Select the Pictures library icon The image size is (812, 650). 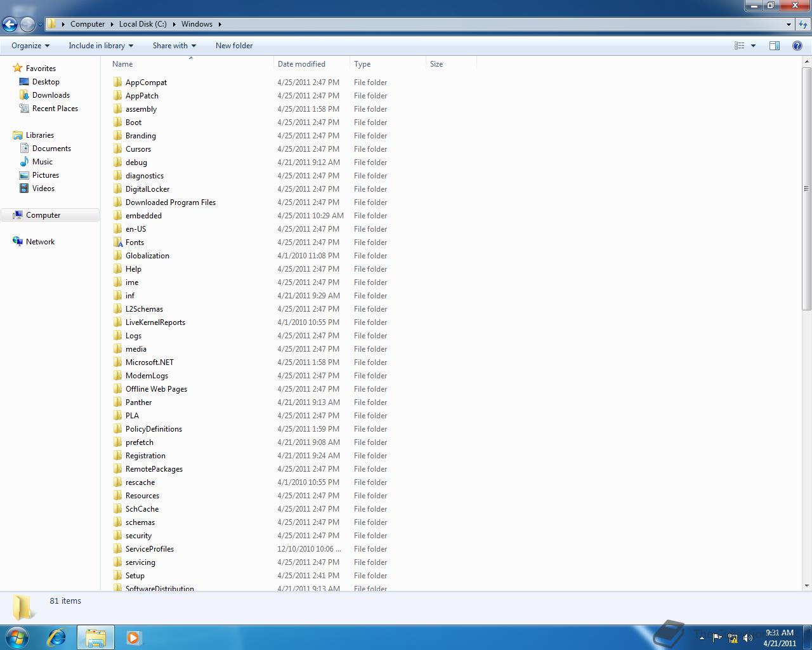[24, 175]
